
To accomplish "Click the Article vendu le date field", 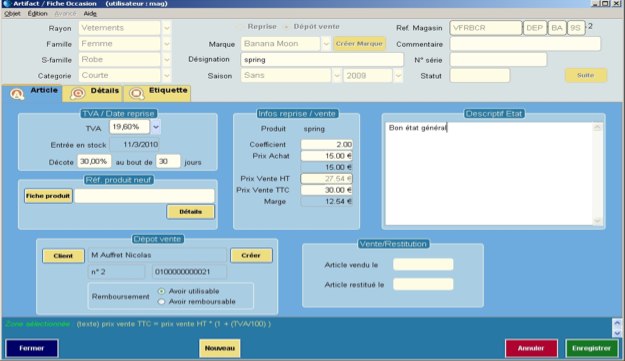I will (x=423, y=265).
